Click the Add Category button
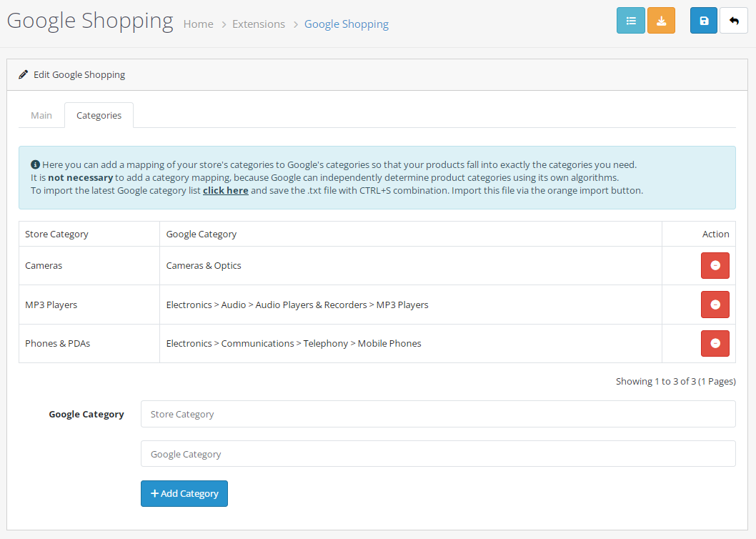The width and height of the screenshot is (756, 539). click(184, 494)
